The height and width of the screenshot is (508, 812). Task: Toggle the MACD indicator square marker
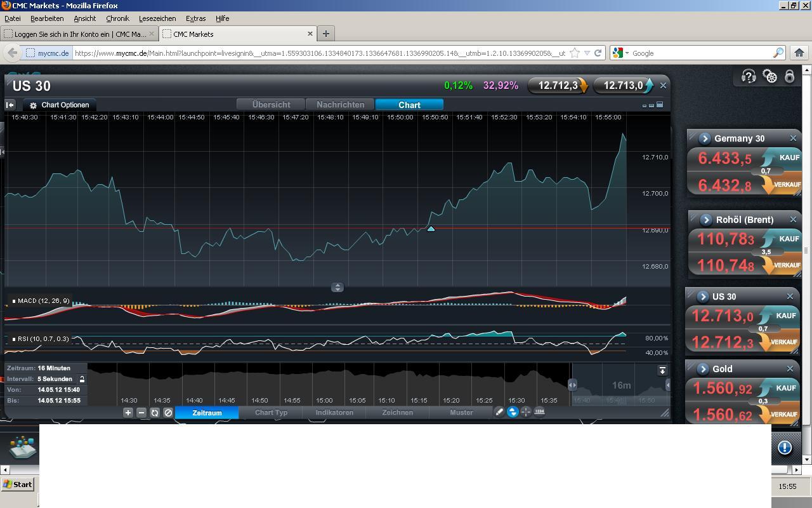pyautogui.click(x=14, y=301)
